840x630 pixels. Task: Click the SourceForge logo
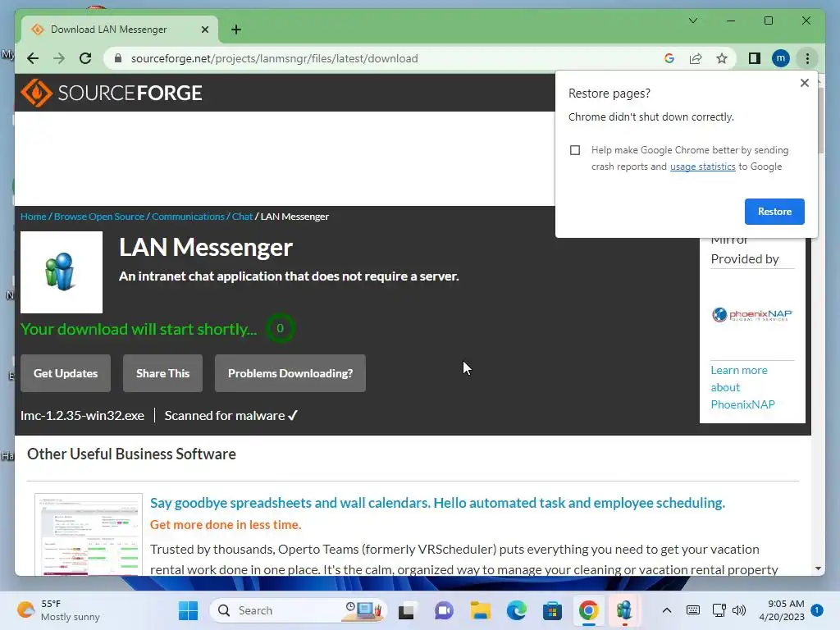[112, 93]
